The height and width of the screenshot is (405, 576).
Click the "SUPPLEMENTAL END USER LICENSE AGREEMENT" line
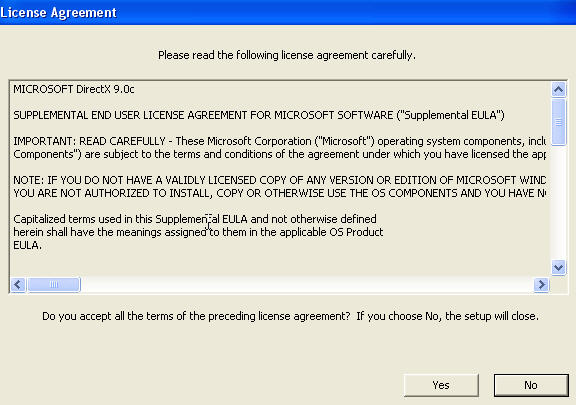(259, 115)
